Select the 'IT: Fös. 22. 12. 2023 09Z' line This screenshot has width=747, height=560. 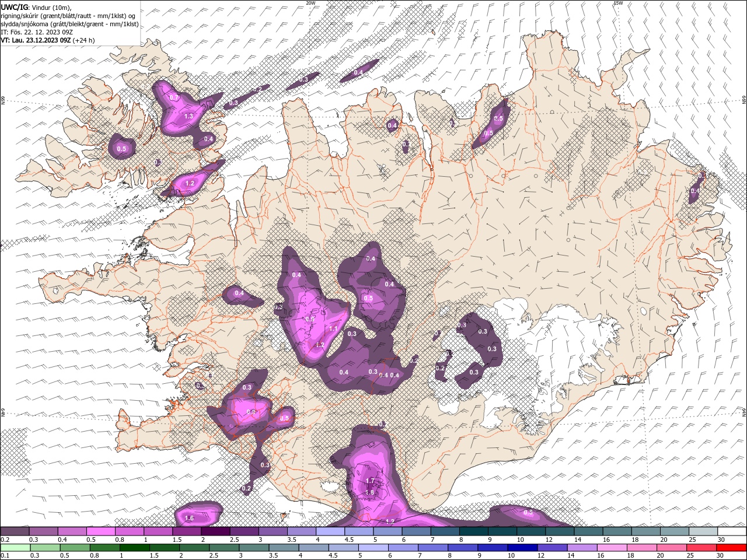(37, 32)
